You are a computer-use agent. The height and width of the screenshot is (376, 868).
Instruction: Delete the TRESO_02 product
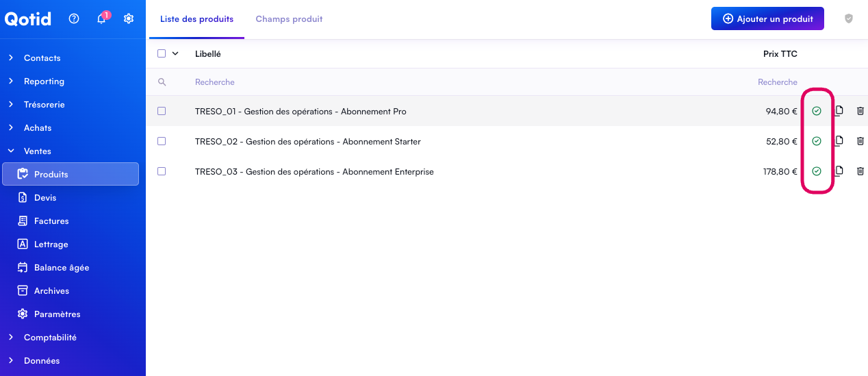860,141
